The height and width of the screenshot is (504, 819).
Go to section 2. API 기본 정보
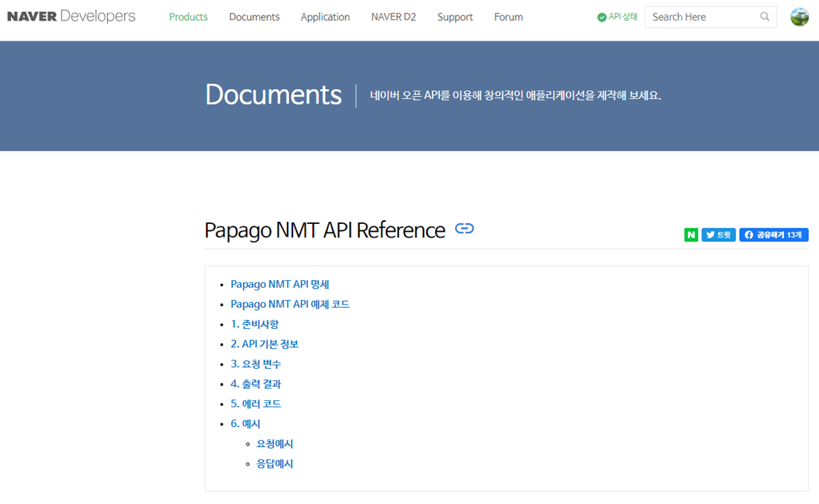pos(265,344)
